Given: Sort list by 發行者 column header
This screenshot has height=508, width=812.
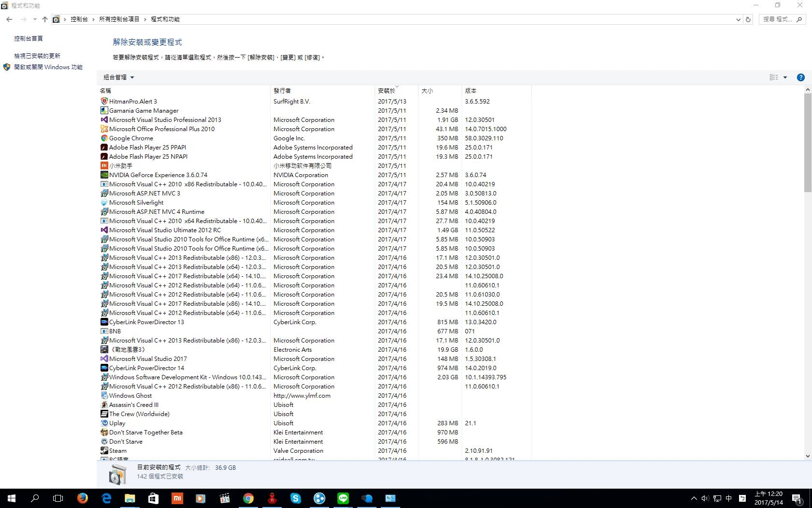Looking at the screenshot, I should click(x=322, y=90).
